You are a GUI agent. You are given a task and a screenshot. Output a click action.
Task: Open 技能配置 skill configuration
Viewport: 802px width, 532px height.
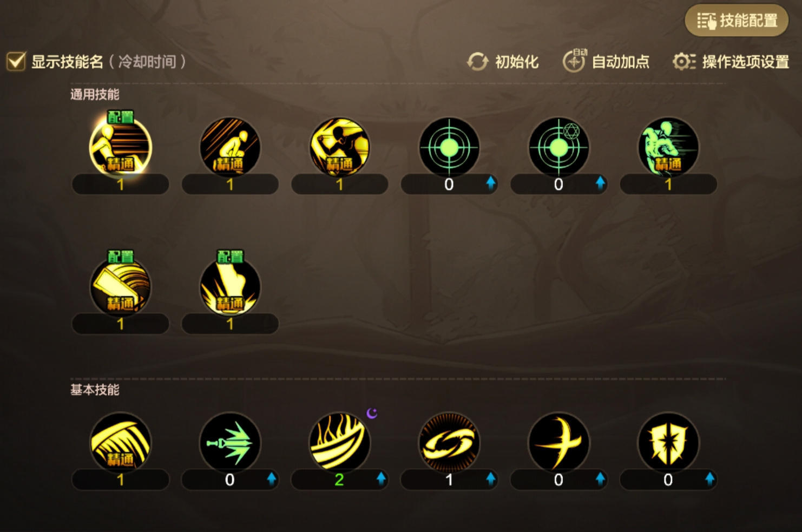tap(737, 21)
